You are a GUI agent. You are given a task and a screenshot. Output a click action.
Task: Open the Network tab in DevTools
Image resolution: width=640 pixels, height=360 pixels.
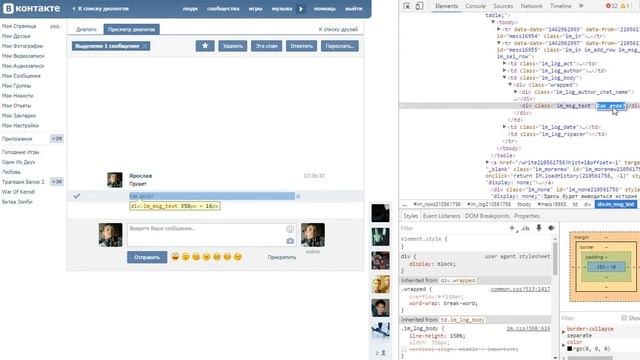pos(531,6)
